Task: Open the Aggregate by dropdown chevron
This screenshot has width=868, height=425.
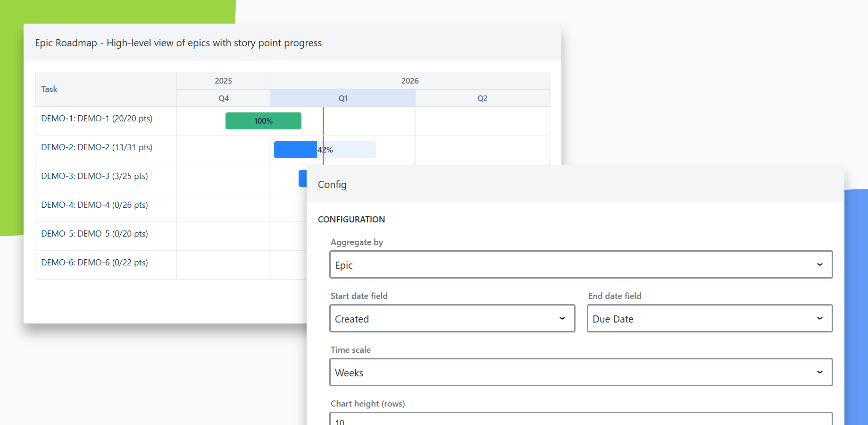Action: [x=819, y=264]
